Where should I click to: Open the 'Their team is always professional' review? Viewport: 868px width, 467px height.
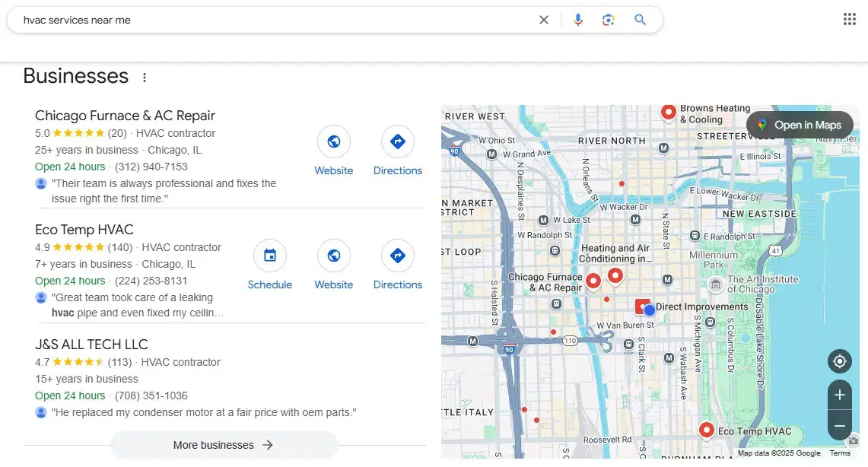click(164, 191)
